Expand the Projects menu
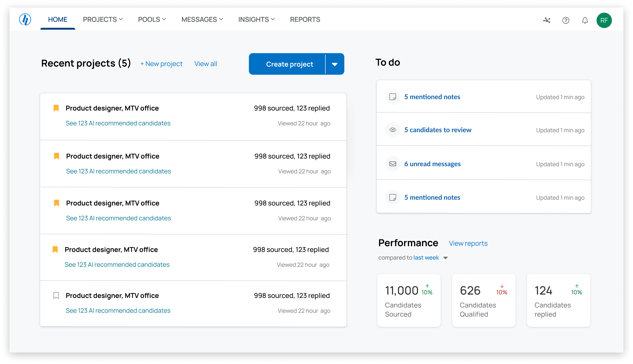This screenshot has width=633, height=364. click(x=103, y=19)
